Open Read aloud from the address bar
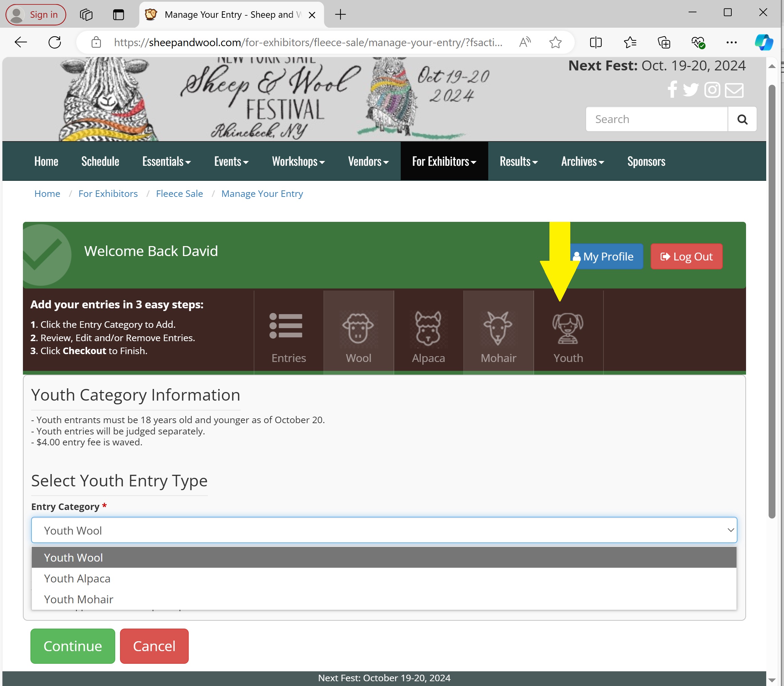Screen dimensions: 784x686 click(x=525, y=42)
